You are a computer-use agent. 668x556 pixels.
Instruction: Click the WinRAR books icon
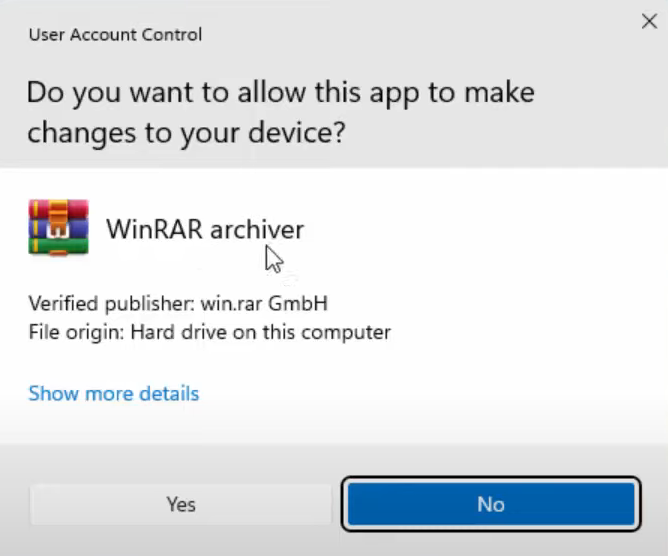click(x=58, y=228)
